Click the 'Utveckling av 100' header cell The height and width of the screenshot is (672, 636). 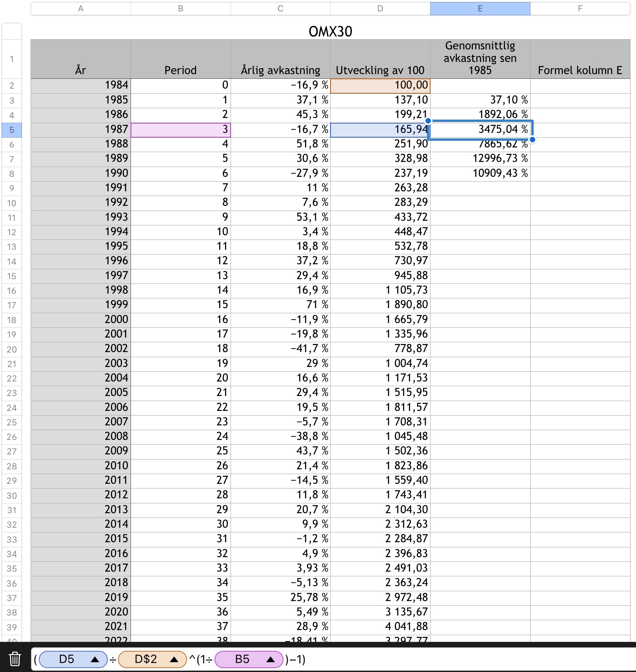(380, 59)
